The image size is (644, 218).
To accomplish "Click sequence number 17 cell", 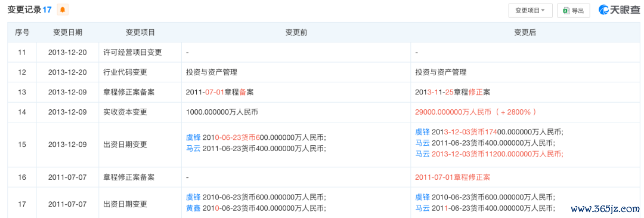I will [22, 204].
